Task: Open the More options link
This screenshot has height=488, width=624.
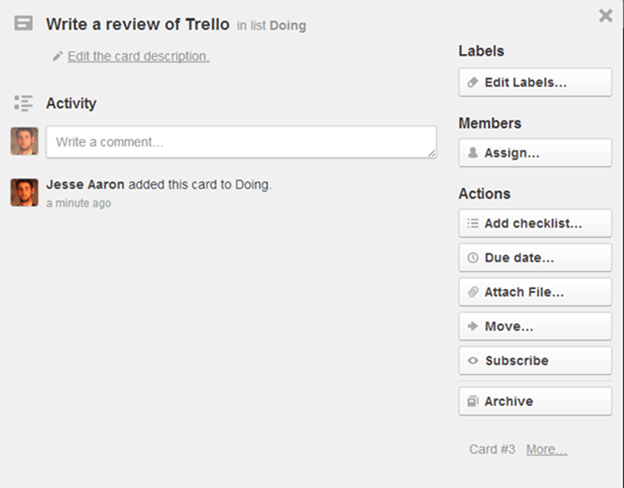Action: point(547,449)
